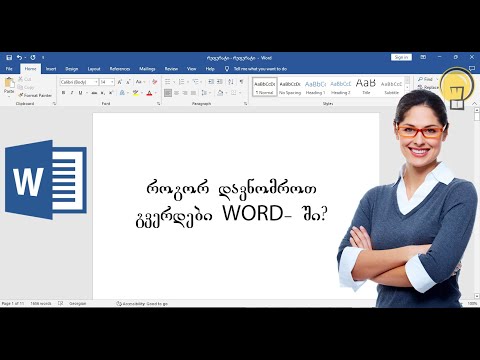
Task: Clear all formatting icon
Action: click(x=154, y=82)
